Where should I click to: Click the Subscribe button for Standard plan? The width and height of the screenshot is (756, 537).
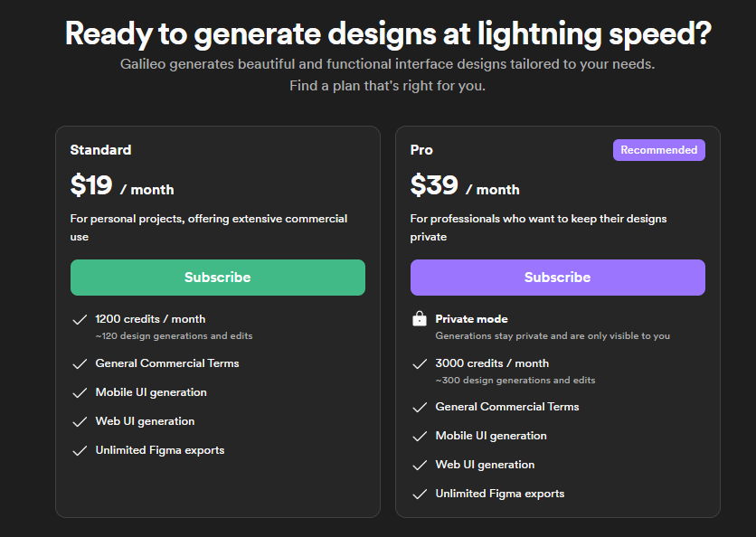217,278
